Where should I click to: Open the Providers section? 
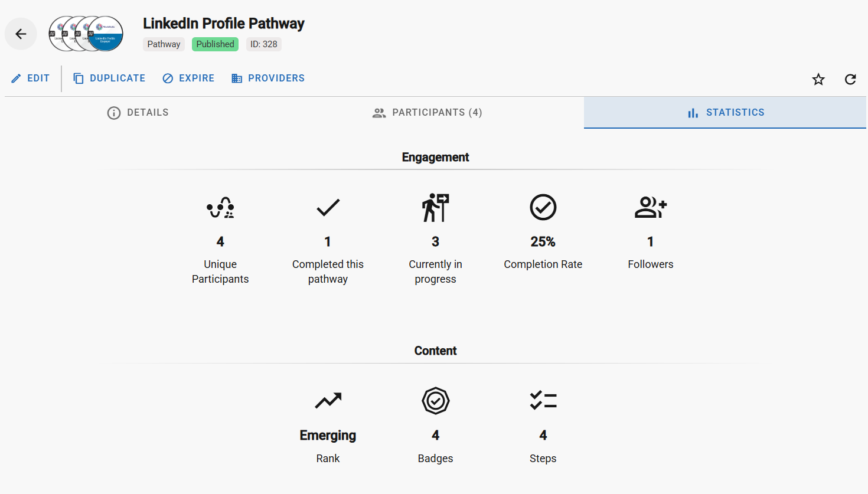click(x=268, y=78)
